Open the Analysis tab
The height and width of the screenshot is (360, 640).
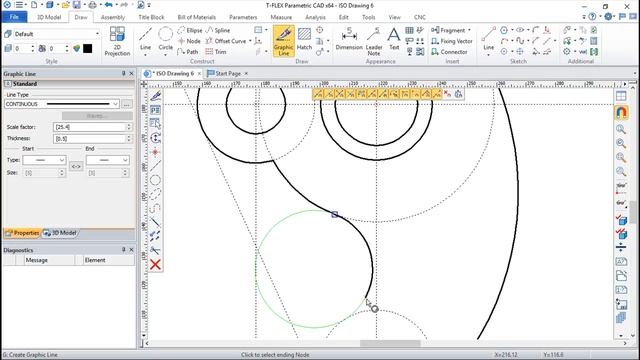[x=316, y=17]
